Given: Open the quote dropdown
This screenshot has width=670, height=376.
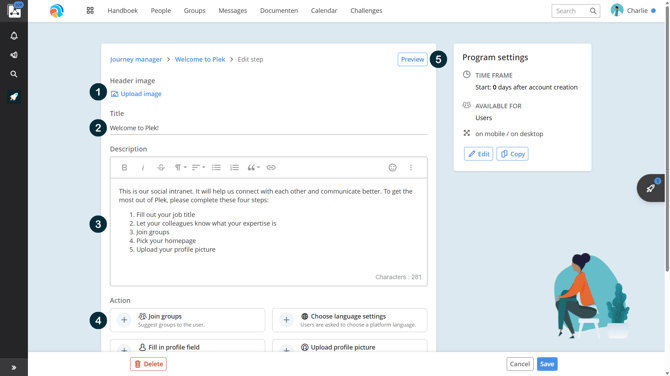Looking at the screenshot, I should [x=253, y=167].
